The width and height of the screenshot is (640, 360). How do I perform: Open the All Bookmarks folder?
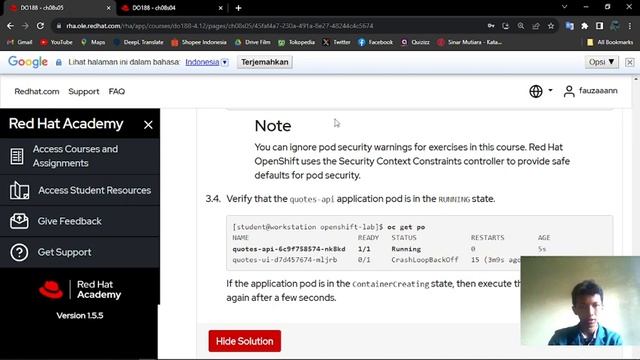(610, 42)
